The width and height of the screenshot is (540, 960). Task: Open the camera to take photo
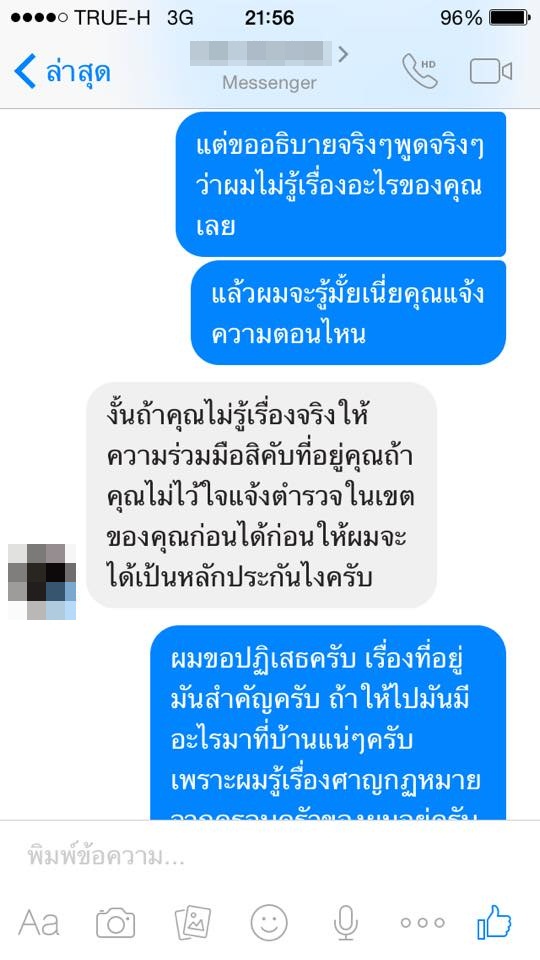click(116, 923)
